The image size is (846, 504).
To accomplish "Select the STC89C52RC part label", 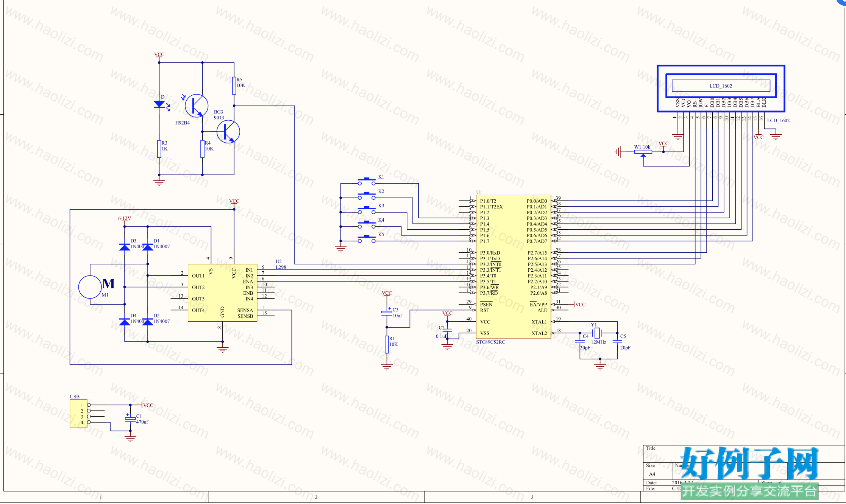I will tap(491, 342).
